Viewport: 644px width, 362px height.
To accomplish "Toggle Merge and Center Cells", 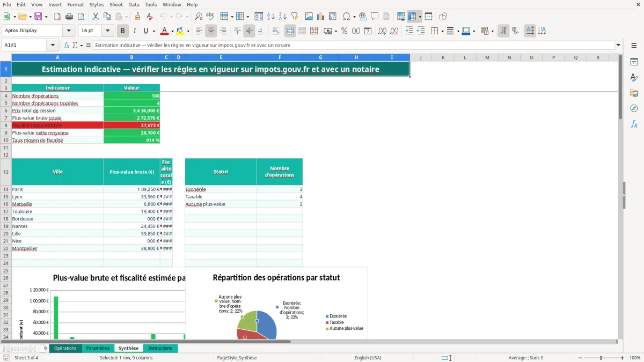I will (x=290, y=31).
